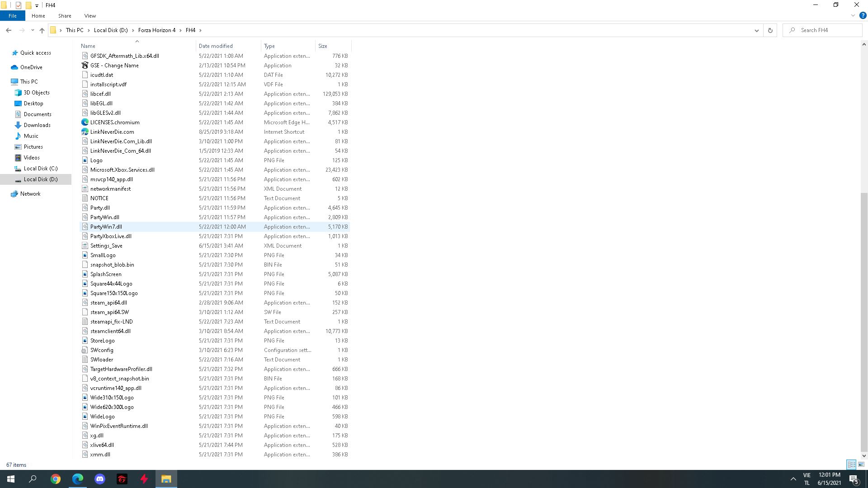Screen dimensions: 868x488
Task: Navigate to Forza Horizon 4 breadcrumb
Action: 156,30
